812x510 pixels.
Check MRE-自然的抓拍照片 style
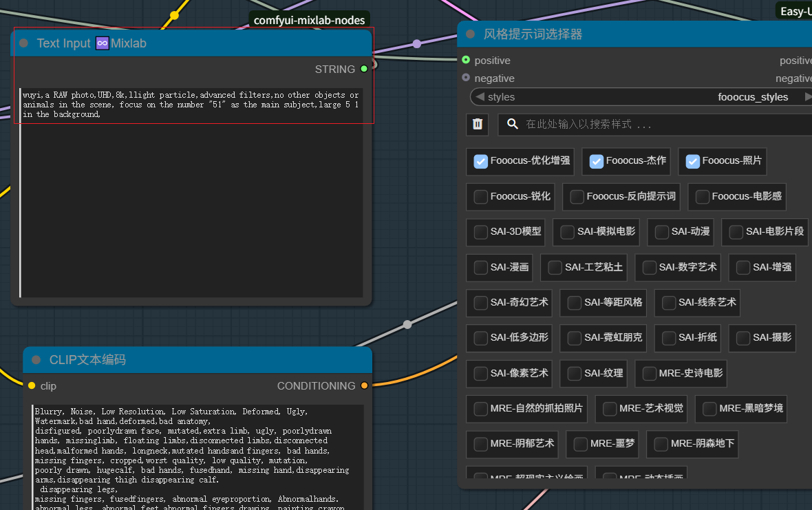[480, 409]
